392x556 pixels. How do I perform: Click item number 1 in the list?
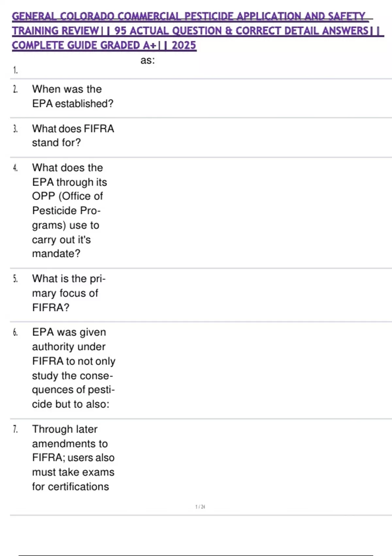click(x=15, y=70)
